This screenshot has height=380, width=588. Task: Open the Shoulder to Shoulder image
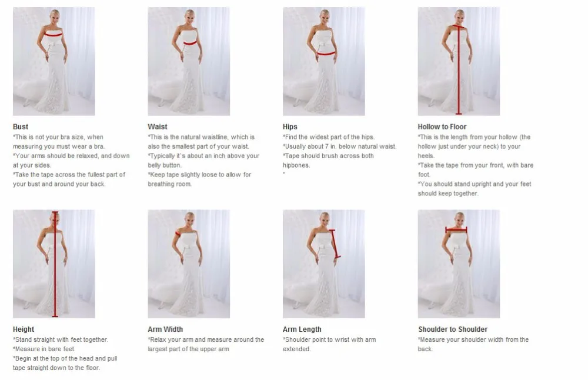coord(459,264)
